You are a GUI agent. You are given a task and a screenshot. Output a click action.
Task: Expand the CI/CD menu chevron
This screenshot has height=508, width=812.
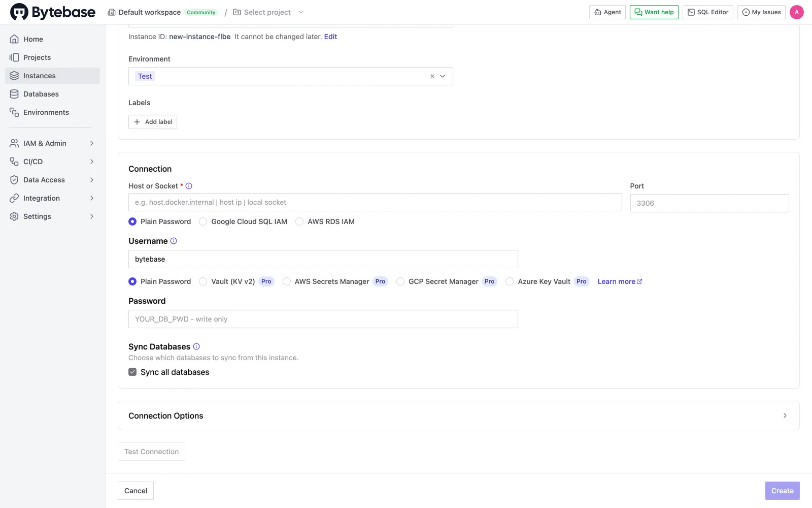[x=92, y=162]
